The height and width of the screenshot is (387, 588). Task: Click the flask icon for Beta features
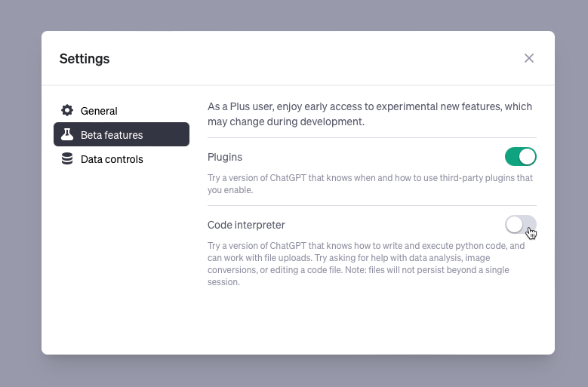click(x=67, y=135)
